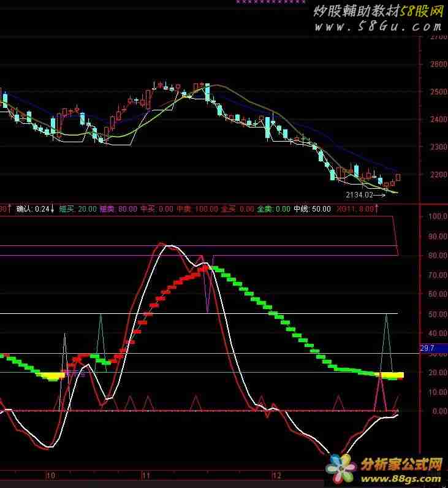Click the 50.00 indicator axis label

tap(438, 314)
